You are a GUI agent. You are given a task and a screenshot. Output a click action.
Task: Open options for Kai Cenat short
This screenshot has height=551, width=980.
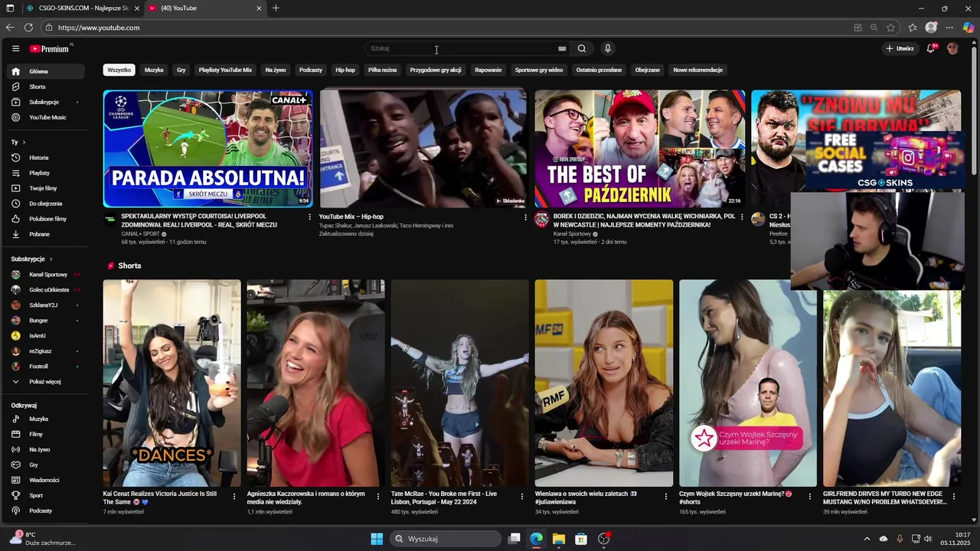pos(234,497)
